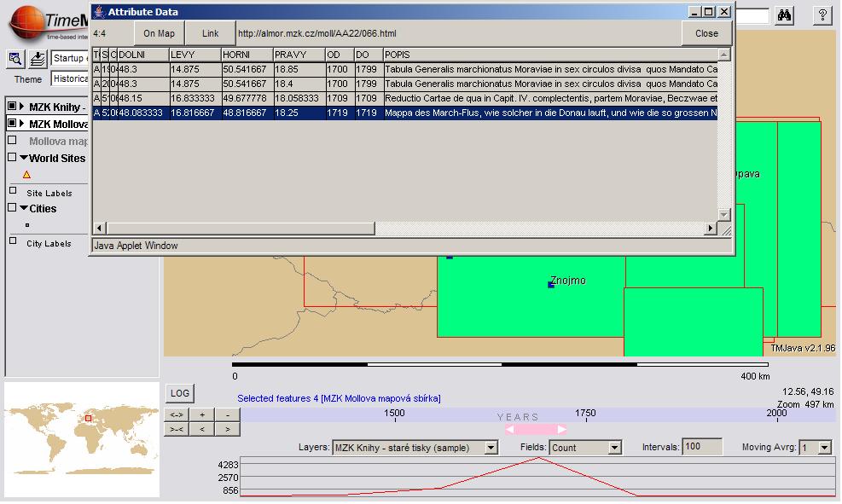Click the table scroll right arrow
The height and width of the screenshot is (504, 842).
(x=711, y=228)
